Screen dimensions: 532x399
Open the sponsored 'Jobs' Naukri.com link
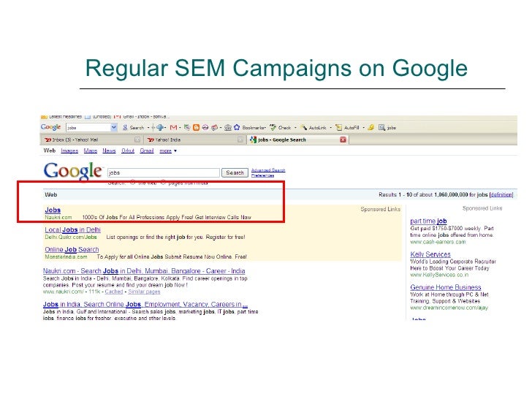(x=53, y=210)
